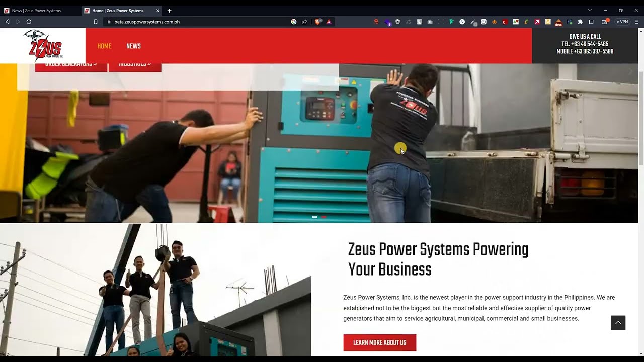Screen dimensions: 644x362
Task: Open Brave Rewards triangle icon
Action: (329, 22)
